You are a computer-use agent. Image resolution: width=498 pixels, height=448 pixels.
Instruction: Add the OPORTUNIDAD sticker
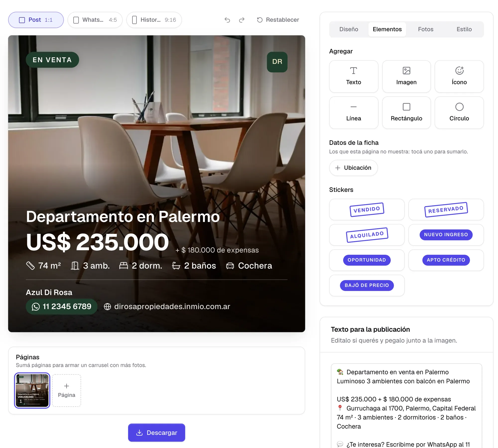[367, 260]
